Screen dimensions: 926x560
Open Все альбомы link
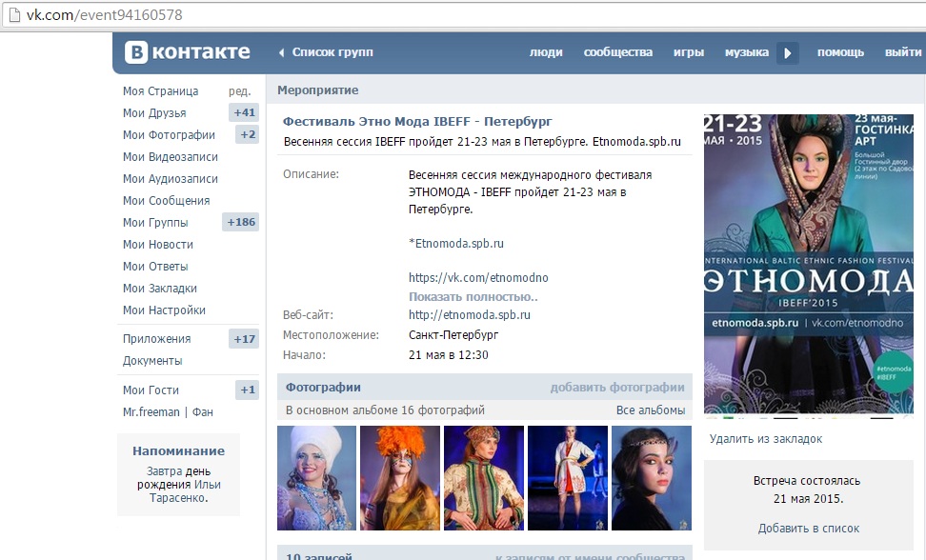[651, 410]
